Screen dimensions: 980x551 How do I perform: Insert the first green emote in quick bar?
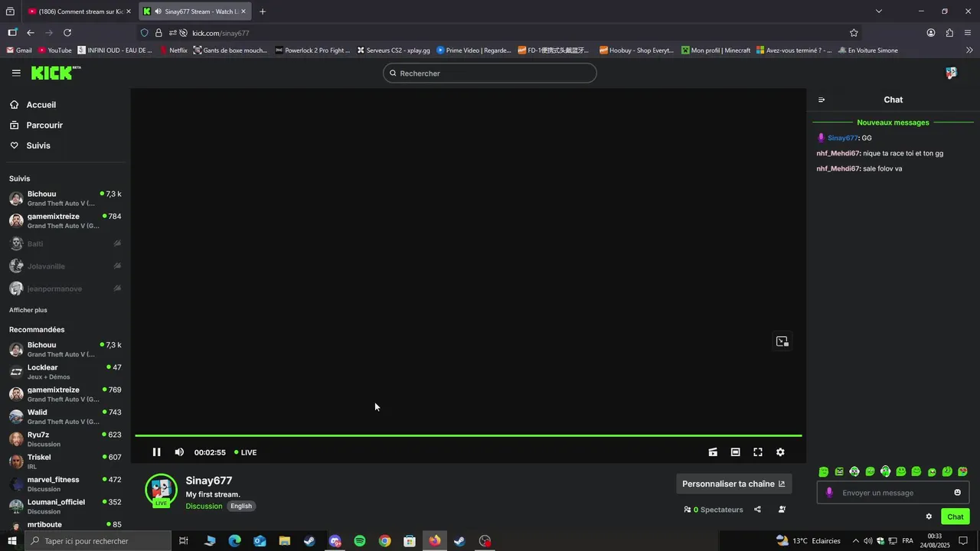point(824,471)
